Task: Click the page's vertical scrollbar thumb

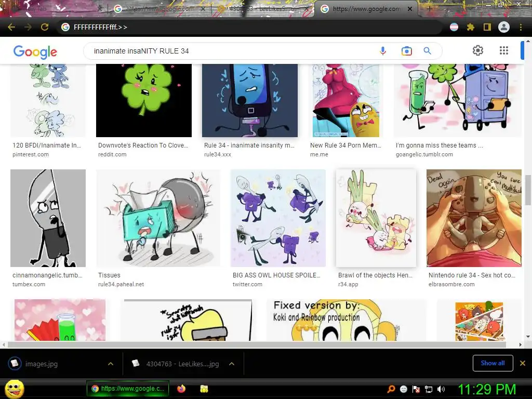Action: point(528,190)
